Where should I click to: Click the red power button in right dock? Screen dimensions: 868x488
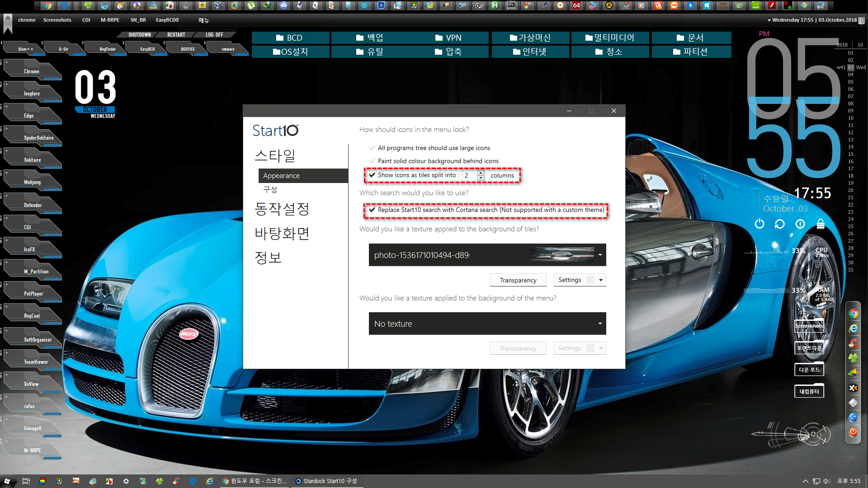(853, 432)
